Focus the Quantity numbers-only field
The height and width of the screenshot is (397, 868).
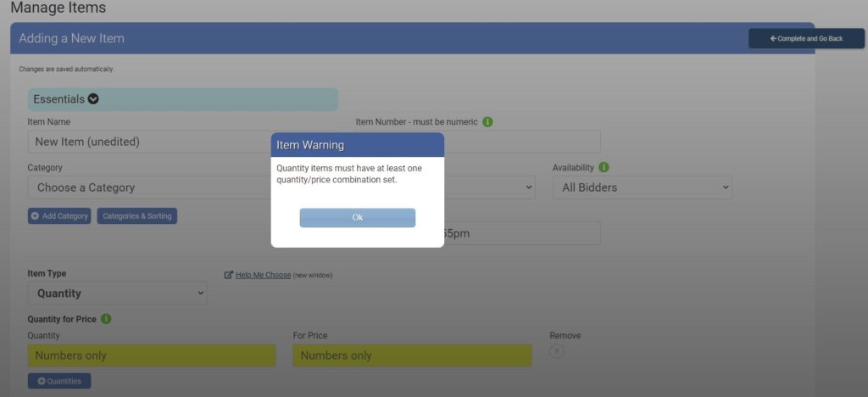tap(152, 355)
